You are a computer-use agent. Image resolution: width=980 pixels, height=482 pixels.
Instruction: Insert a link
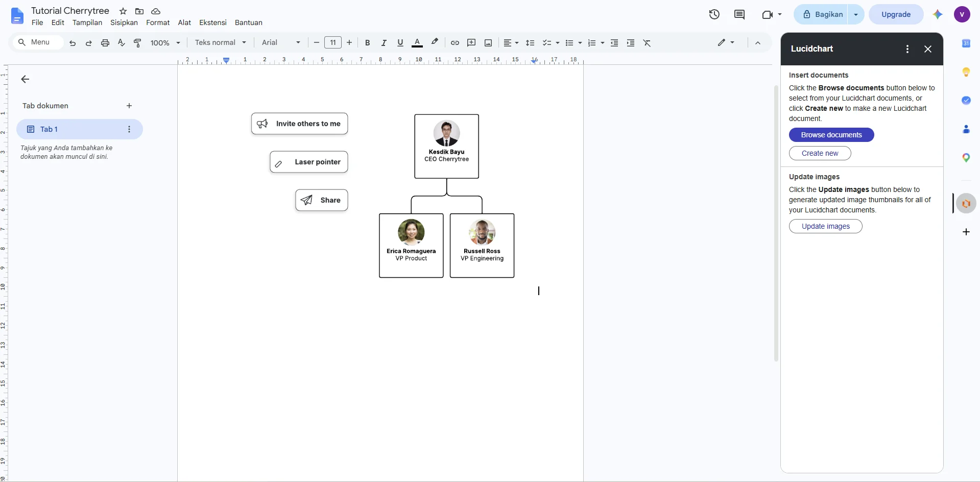(455, 43)
